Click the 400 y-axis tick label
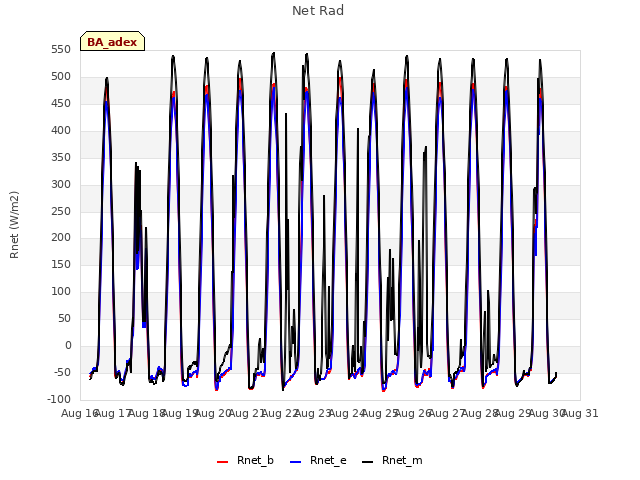This screenshot has width=640, height=480. tap(61, 131)
